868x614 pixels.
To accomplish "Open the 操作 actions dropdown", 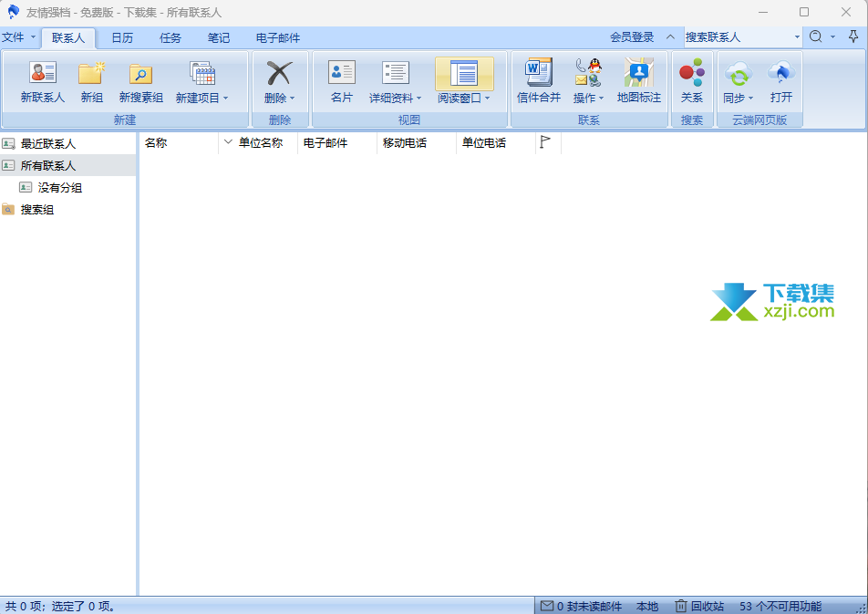I will 588,98.
